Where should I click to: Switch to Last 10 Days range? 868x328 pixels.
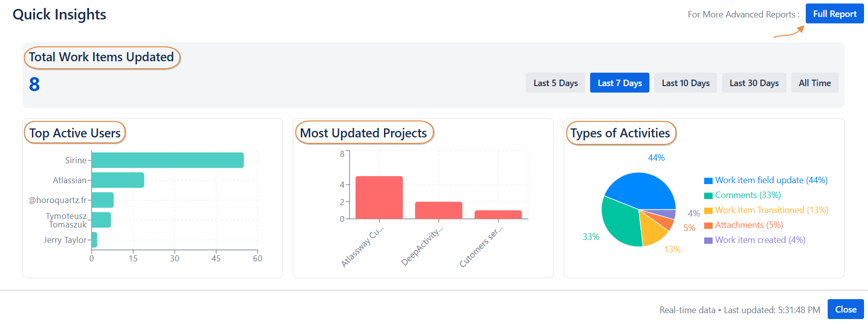click(x=685, y=83)
